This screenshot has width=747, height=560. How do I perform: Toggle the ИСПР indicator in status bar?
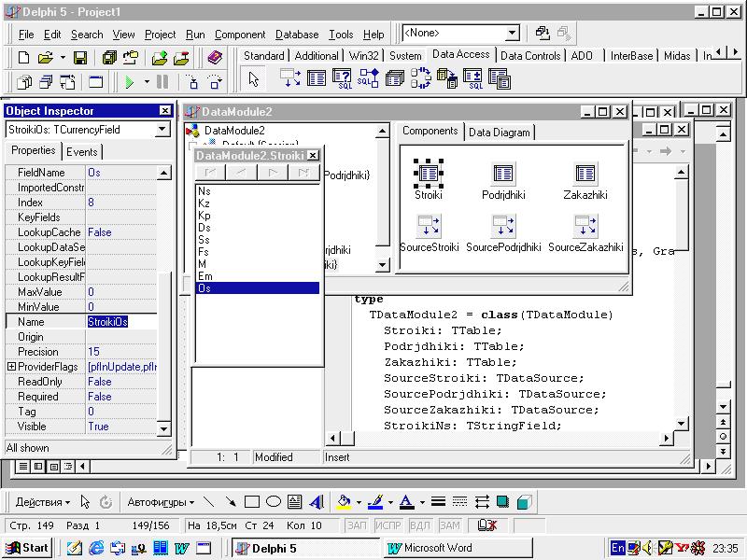tap(388, 525)
